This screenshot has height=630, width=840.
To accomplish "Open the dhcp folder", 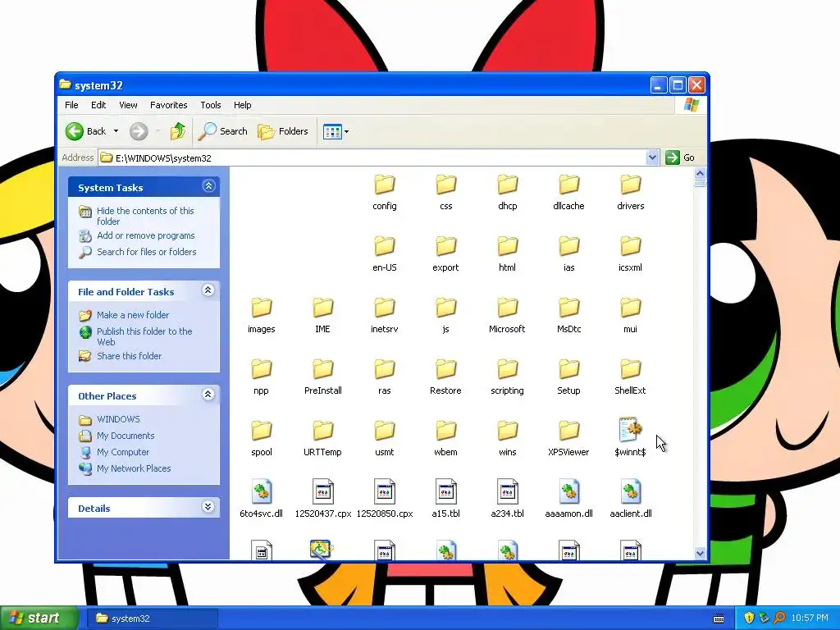I will pos(507,192).
